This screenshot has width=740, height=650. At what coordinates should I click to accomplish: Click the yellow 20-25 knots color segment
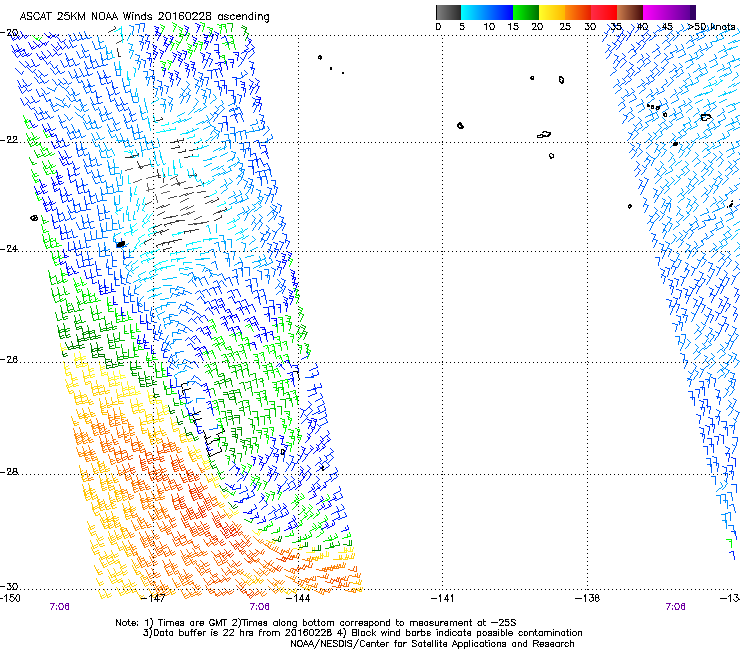tap(552, 12)
